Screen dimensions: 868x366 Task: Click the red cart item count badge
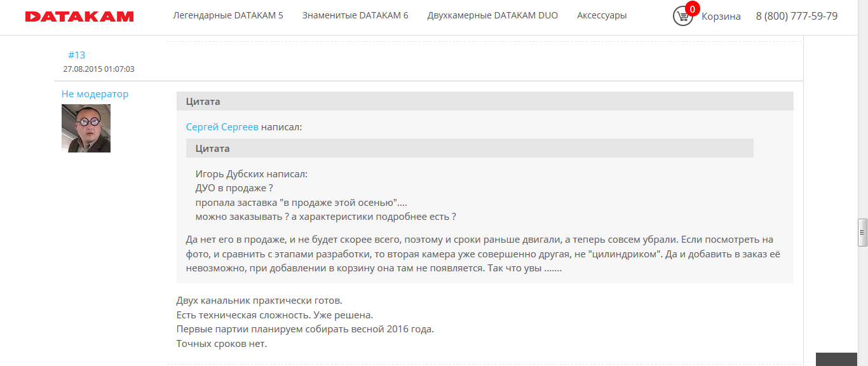[692, 8]
